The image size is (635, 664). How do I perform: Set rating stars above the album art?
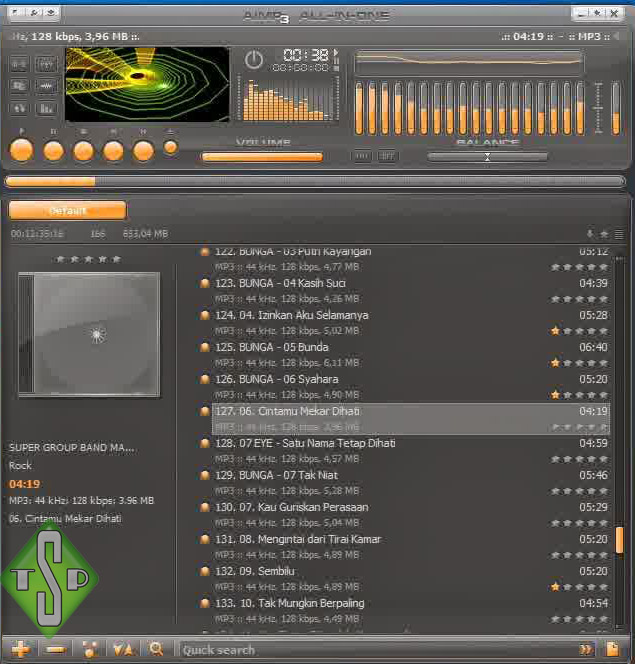88,259
